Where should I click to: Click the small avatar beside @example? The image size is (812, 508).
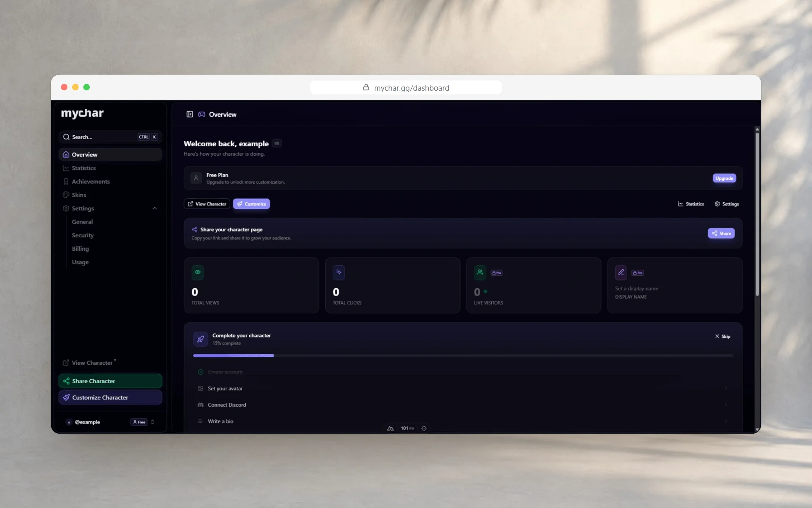click(x=69, y=422)
